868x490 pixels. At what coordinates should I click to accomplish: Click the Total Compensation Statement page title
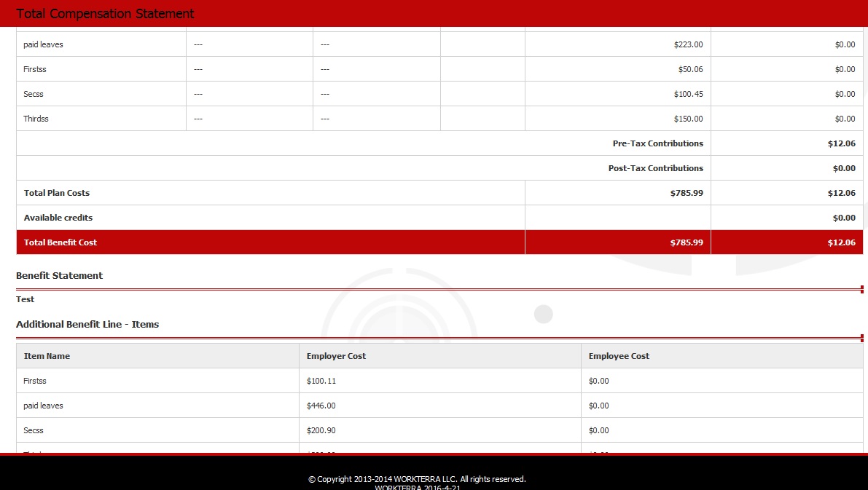105,14
